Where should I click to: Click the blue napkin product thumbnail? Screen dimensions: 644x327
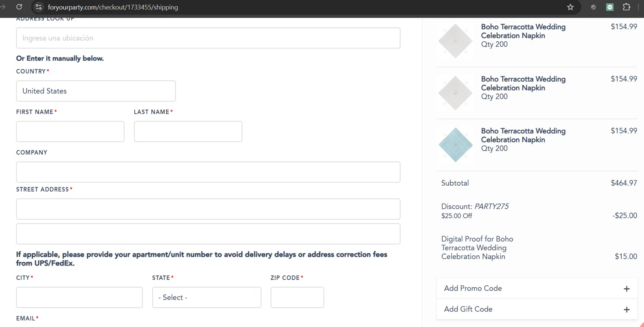tap(456, 145)
